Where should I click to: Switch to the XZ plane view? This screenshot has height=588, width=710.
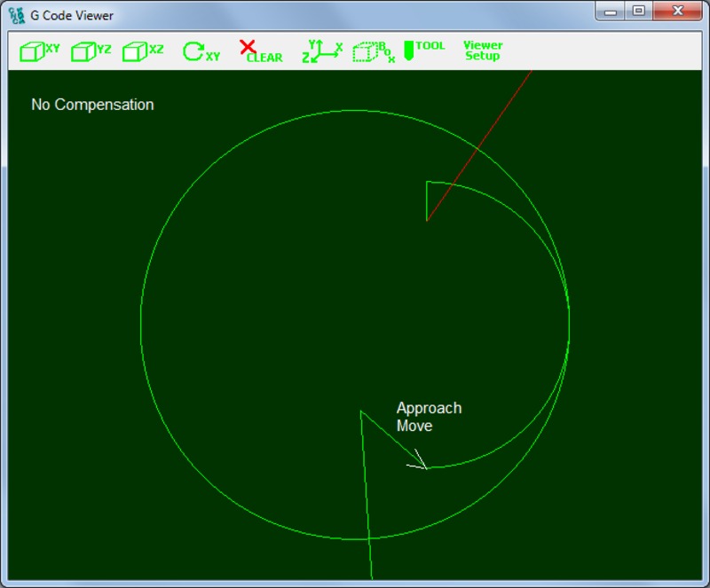[142, 51]
